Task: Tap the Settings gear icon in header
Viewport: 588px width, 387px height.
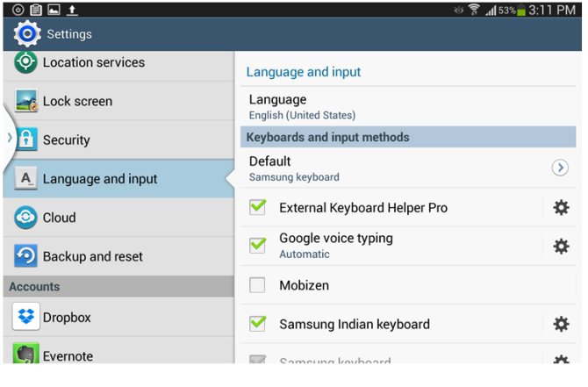Action: click(27, 33)
